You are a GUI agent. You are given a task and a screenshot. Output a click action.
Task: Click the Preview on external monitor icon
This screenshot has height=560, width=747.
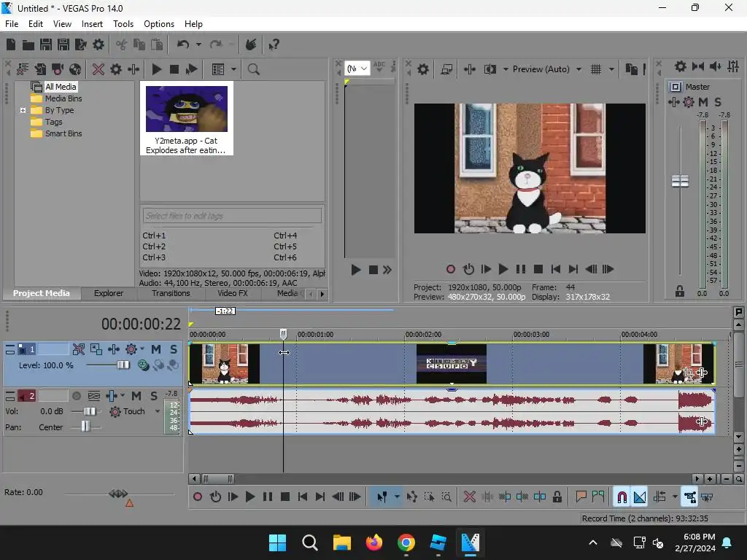446,69
